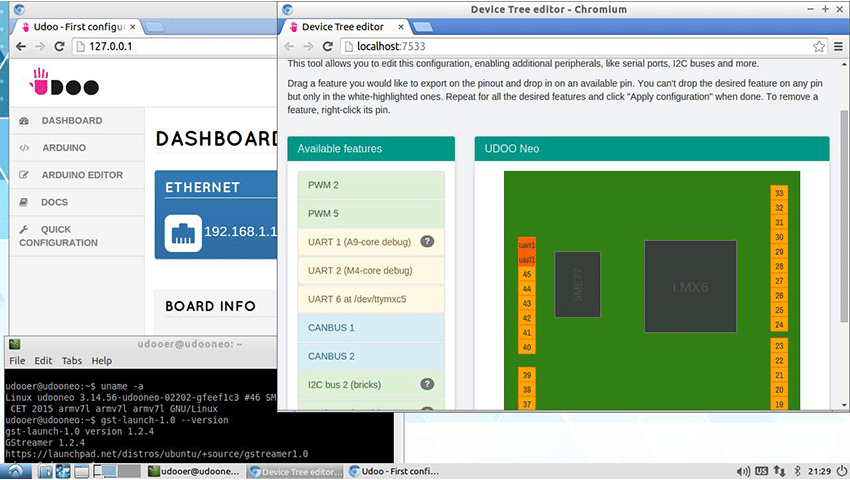Select UART 6 at /dev/ttymxc5 feature
The height and width of the screenshot is (480, 850).
(371, 299)
